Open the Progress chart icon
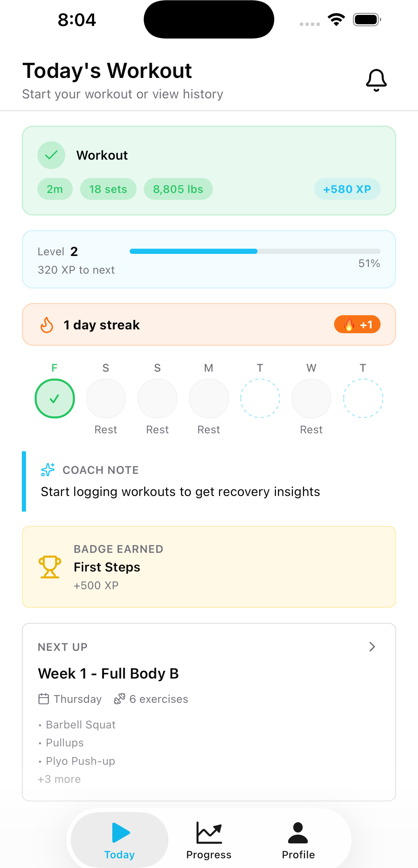Image resolution: width=418 pixels, height=868 pixels. [x=208, y=833]
